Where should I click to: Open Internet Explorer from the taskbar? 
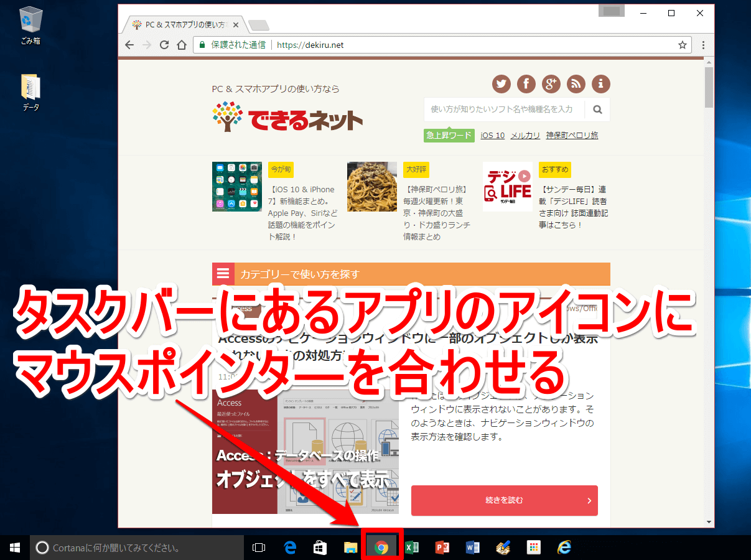[x=564, y=548]
